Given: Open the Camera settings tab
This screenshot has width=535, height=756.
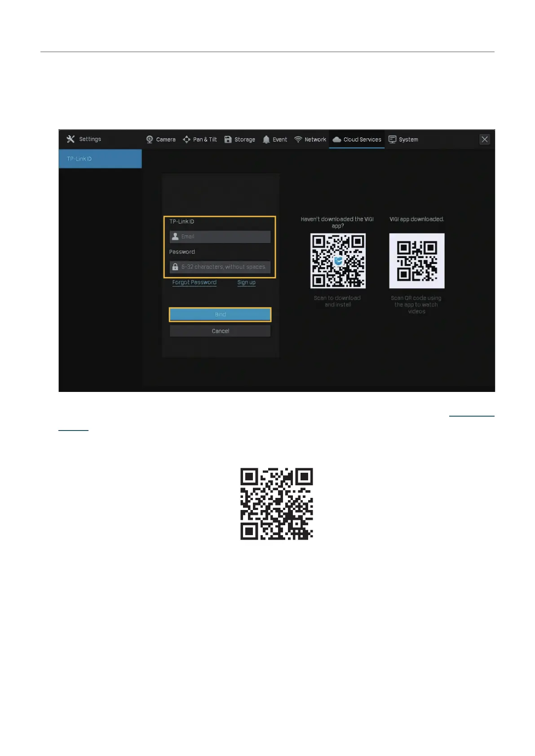Looking at the screenshot, I should pos(161,140).
